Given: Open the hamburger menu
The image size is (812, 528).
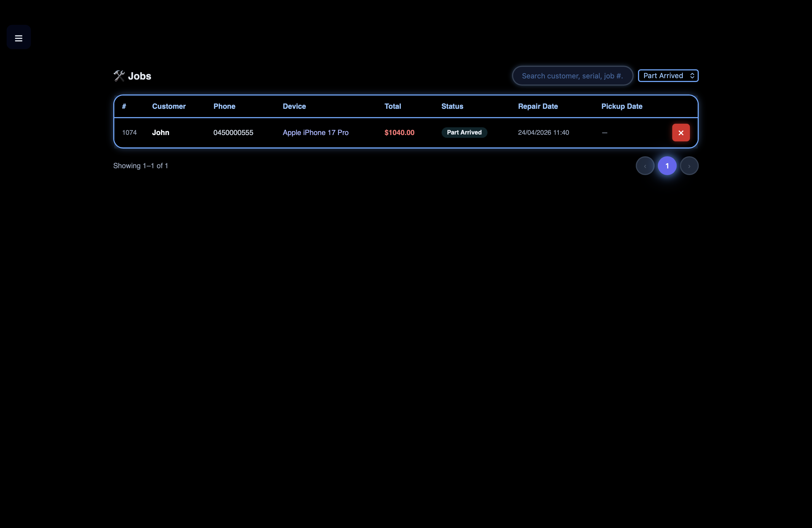Looking at the screenshot, I should [19, 38].
